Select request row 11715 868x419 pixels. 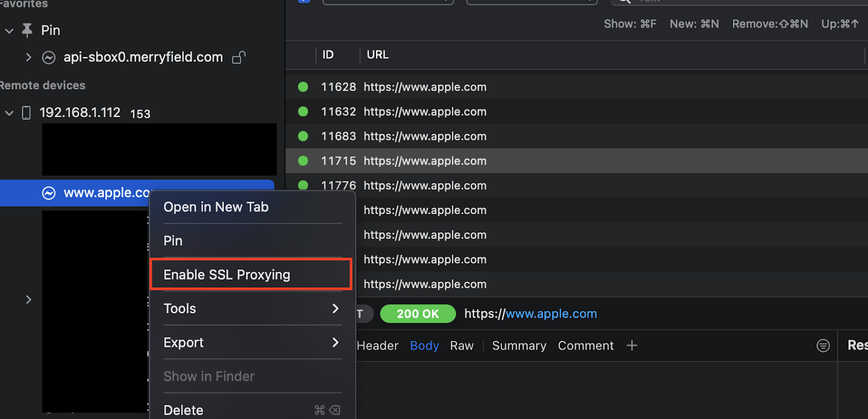click(577, 161)
